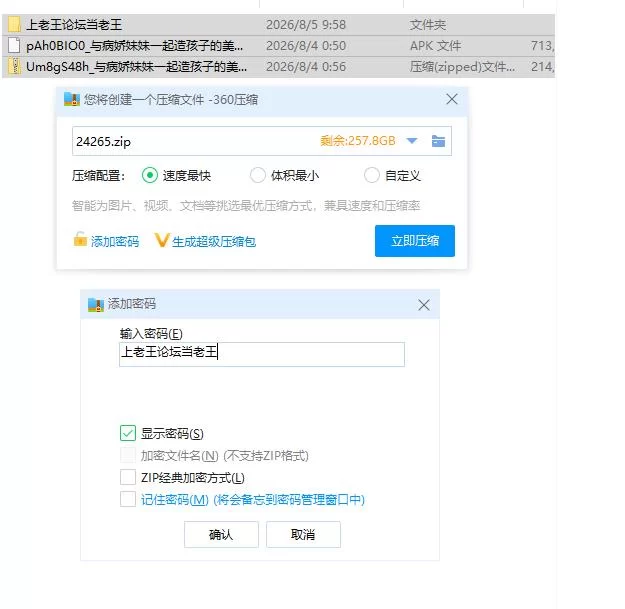The width and height of the screenshot is (625, 609).
Task: Click the 214 size value of the zip file
Action: (x=542, y=67)
